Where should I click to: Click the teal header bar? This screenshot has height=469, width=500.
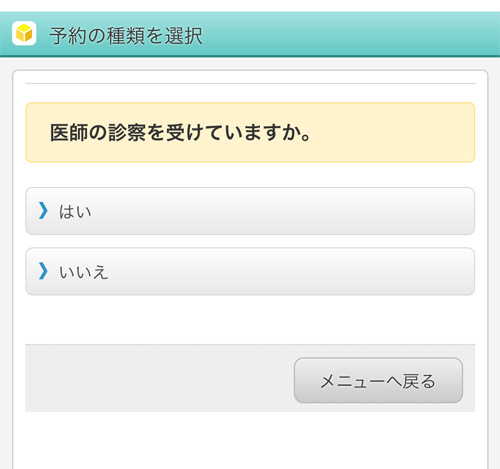point(250,34)
